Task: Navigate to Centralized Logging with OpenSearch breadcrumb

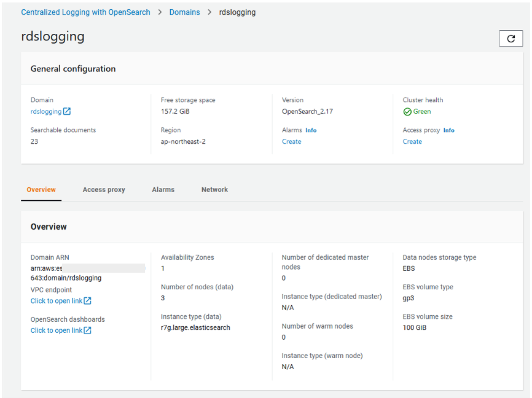Action: pos(85,12)
